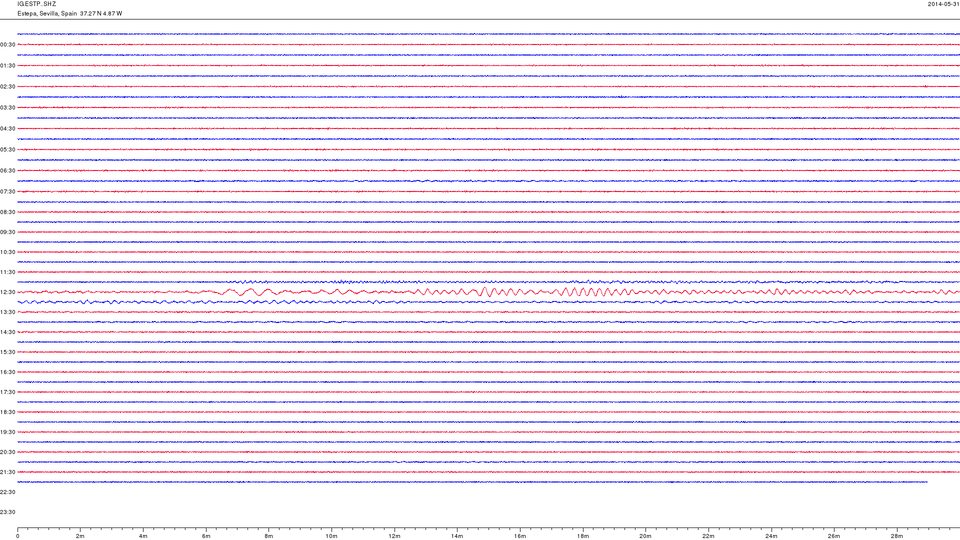Click the 22m tick on time axis
960x540 pixels.
pos(708,536)
